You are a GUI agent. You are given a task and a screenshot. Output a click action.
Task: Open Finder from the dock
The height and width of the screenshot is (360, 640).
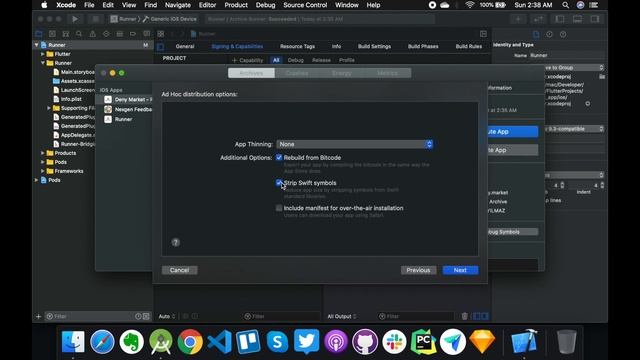pyautogui.click(x=73, y=341)
